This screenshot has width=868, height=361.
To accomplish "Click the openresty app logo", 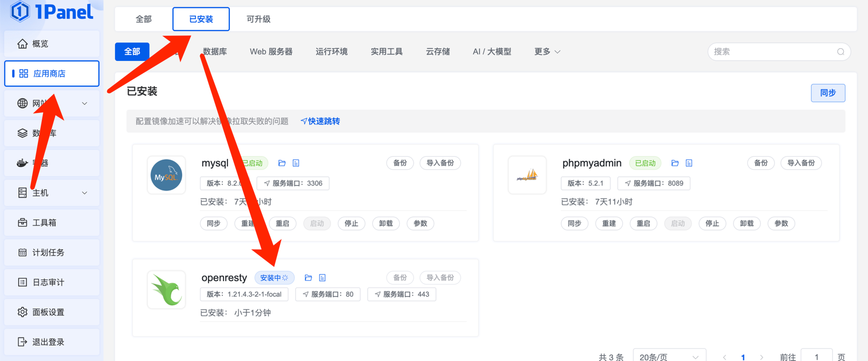I will 166,290.
